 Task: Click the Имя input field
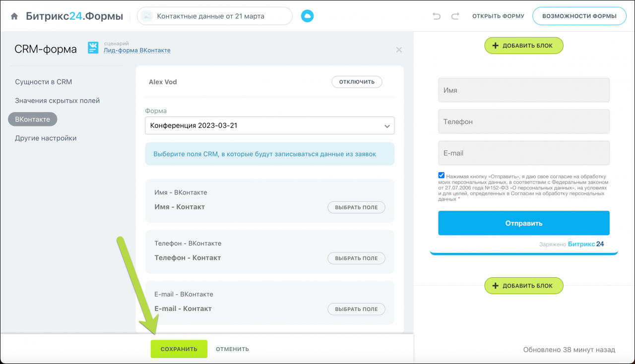pos(524,90)
